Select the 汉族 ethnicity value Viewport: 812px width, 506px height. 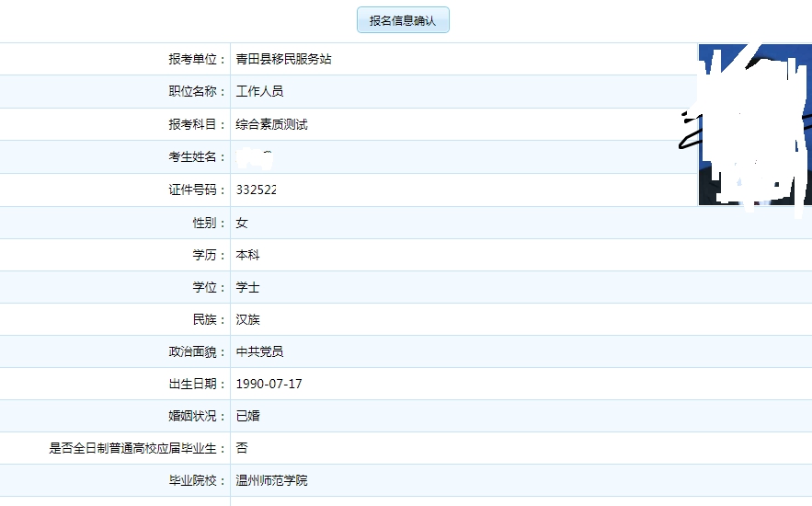[x=247, y=319]
